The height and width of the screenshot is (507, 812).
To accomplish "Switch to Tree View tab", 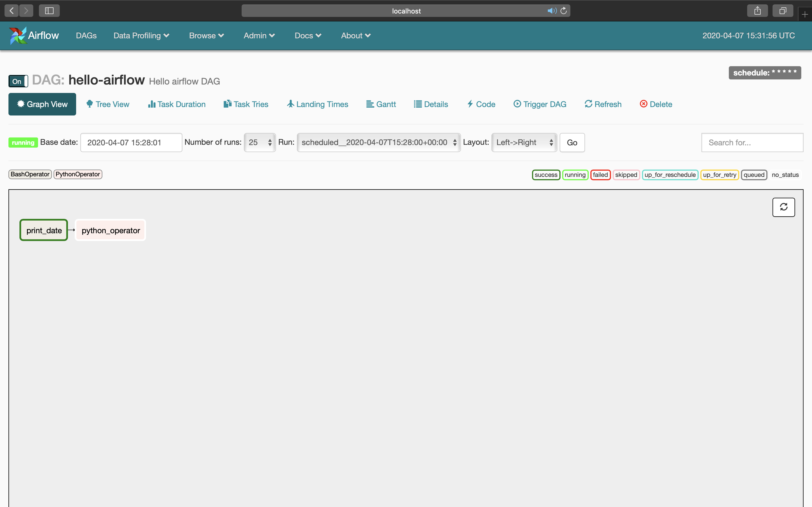I will pos(108,104).
